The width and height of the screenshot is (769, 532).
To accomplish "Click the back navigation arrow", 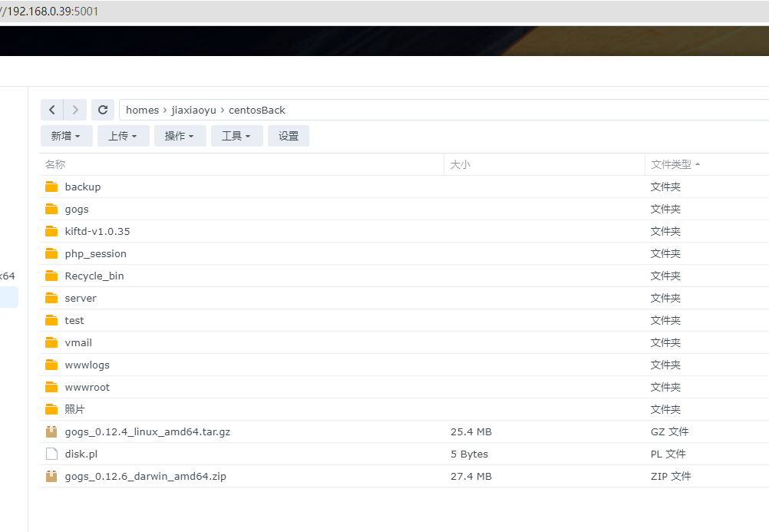I will [x=52, y=110].
